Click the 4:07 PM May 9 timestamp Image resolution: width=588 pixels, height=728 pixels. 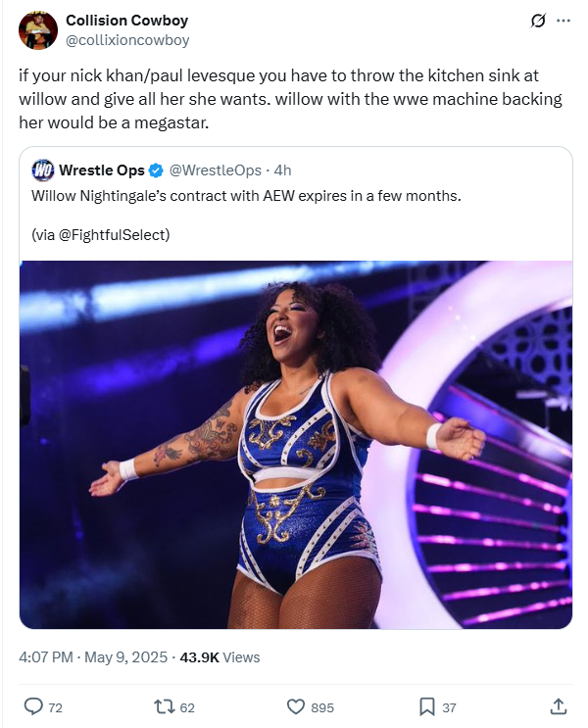[x=93, y=657]
